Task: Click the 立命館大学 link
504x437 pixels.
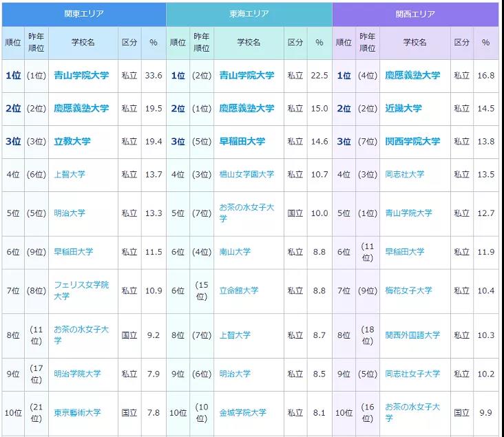Action: click(x=239, y=290)
